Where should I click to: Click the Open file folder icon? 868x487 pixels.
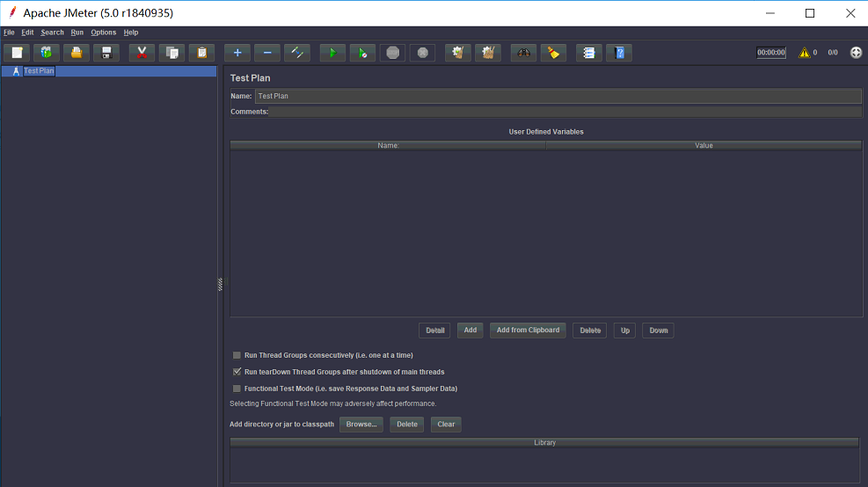click(77, 53)
